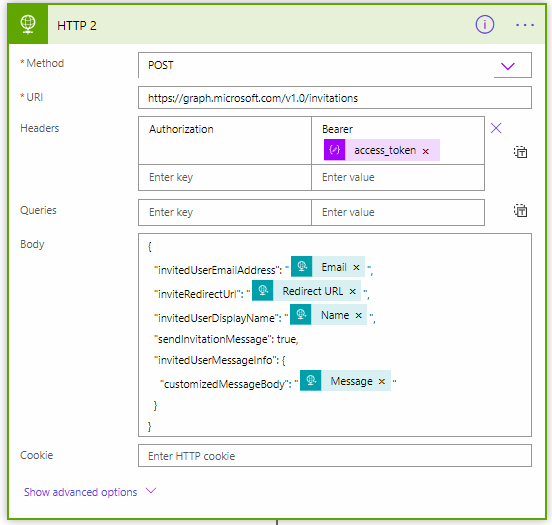Viewport: 552px width, 525px height.
Task: Click the Redirect URL token globe icon
Action: click(x=263, y=290)
